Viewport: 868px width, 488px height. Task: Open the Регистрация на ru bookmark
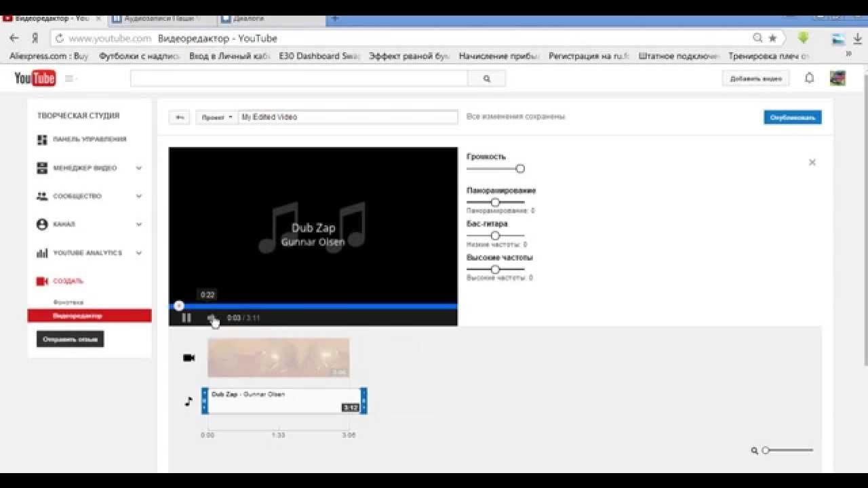(x=589, y=56)
